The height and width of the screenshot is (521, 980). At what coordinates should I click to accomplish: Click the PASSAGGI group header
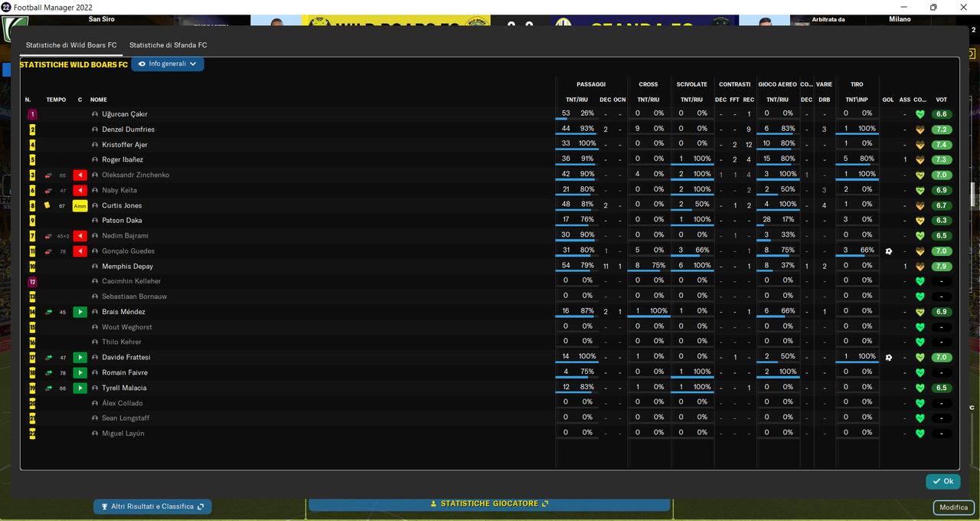(x=591, y=84)
